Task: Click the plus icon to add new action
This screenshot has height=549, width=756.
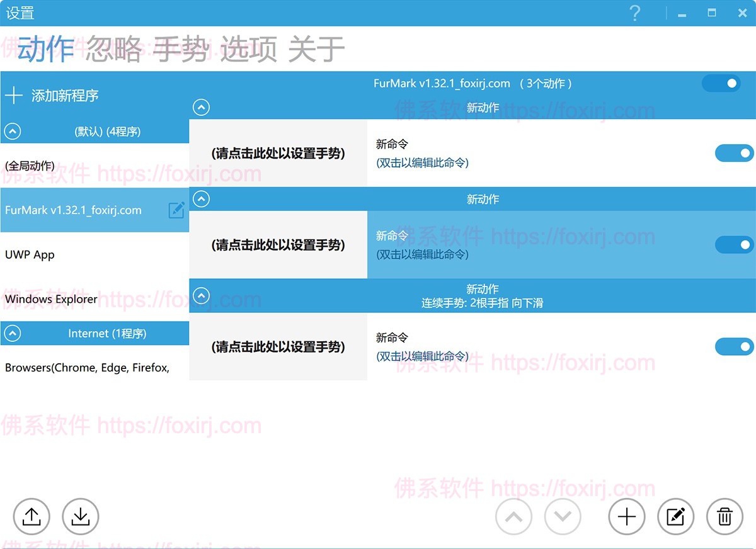Action: click(x=626, y=516)
